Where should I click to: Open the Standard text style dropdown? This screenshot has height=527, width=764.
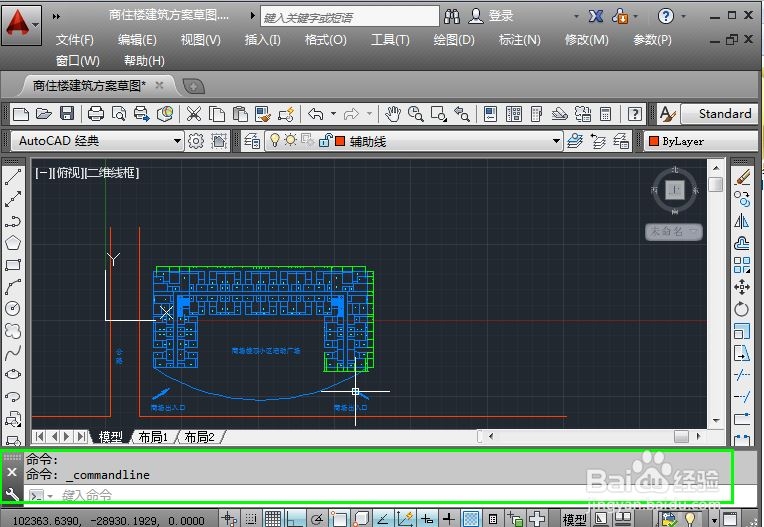click(720, 114)
